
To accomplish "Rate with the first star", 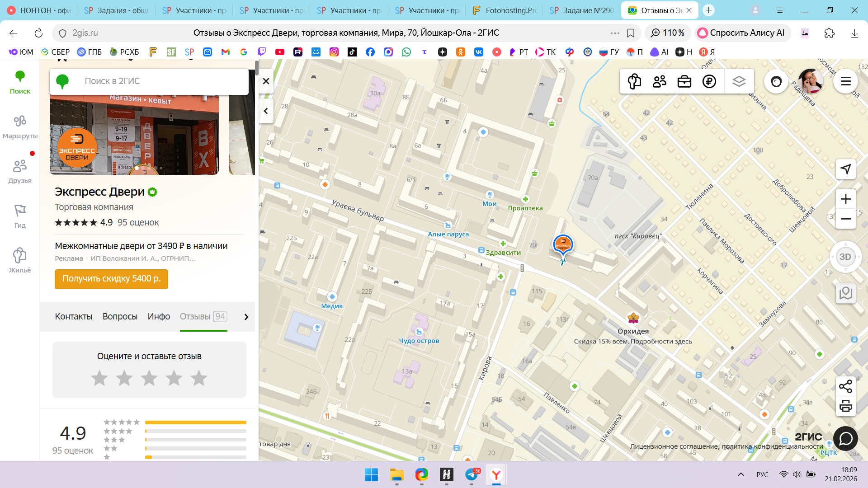I will pos(99,378).
